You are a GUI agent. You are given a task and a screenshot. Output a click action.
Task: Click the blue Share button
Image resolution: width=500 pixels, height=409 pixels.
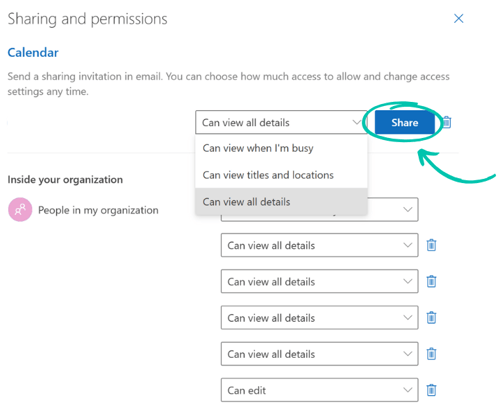pyautogui.click(x=405, y=122)
